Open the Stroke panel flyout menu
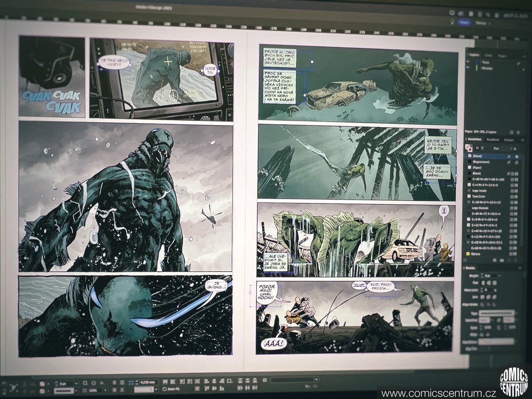Screen dimensions: 532x399 (520, 268)
